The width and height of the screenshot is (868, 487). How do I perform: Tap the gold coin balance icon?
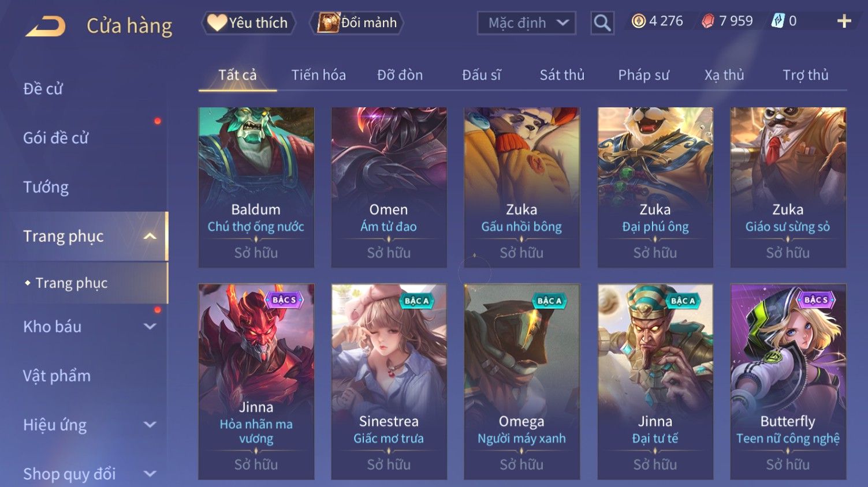[x=638, y=21]
